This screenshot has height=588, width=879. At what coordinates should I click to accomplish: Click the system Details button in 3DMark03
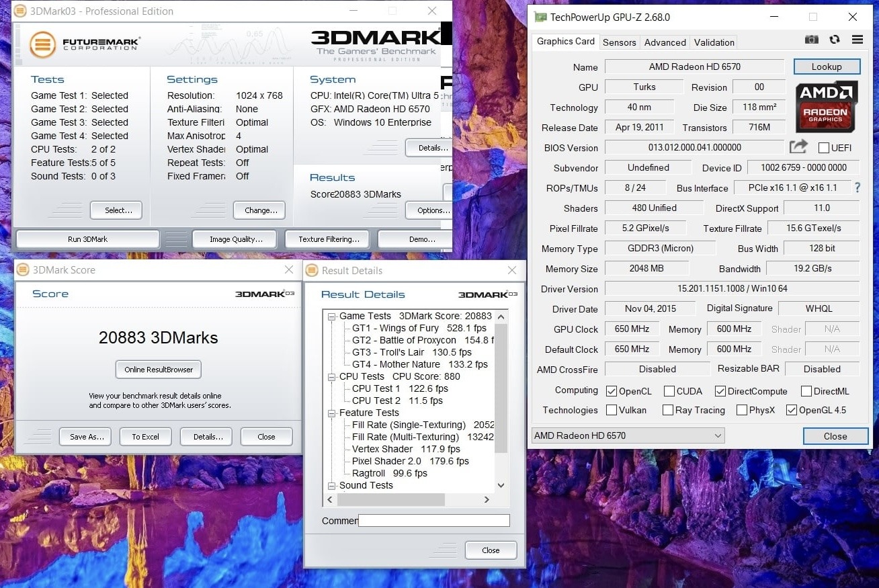[429, 148]
